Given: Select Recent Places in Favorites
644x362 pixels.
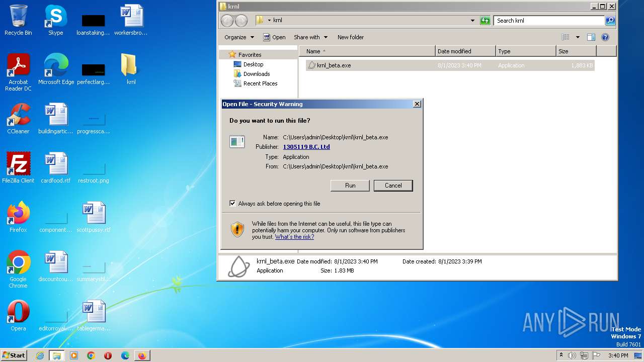Looking at the screenshot, I should tap(260, 83).
